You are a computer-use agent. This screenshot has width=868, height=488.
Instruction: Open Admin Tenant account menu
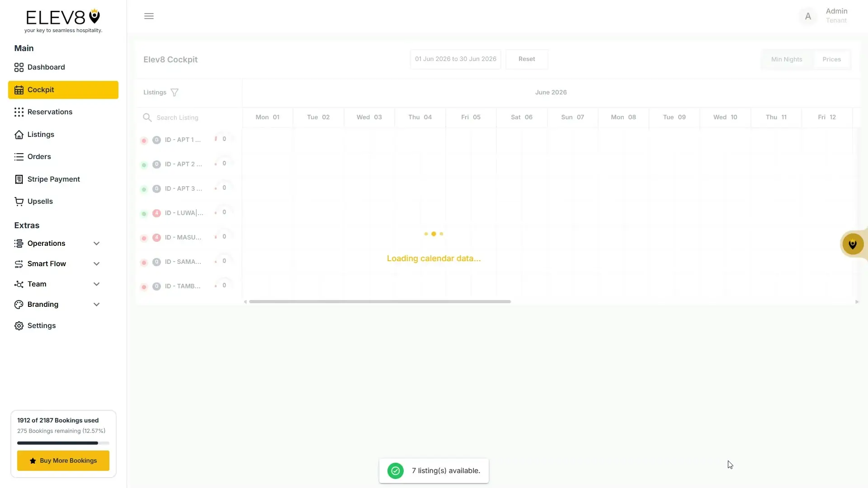pyautogui.click(x=824, y=16)
